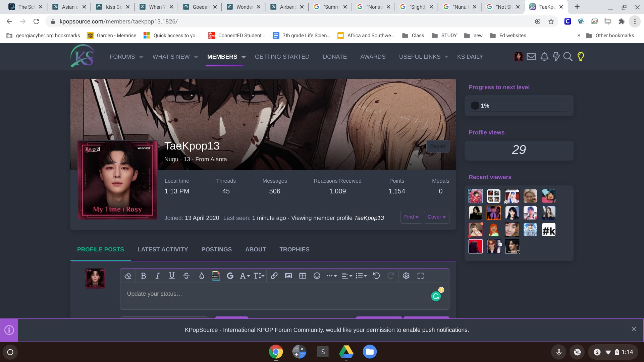This screenshot has width=644, height=362.
Task: Dismiss the push notifications banner
Action: click(634, 329)
